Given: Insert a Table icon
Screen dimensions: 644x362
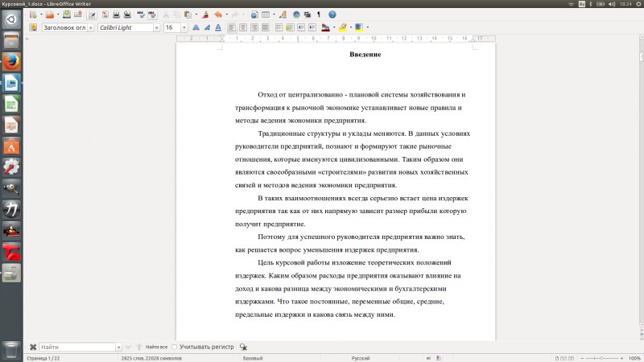Looking at the screenshot, I should 266,14.
